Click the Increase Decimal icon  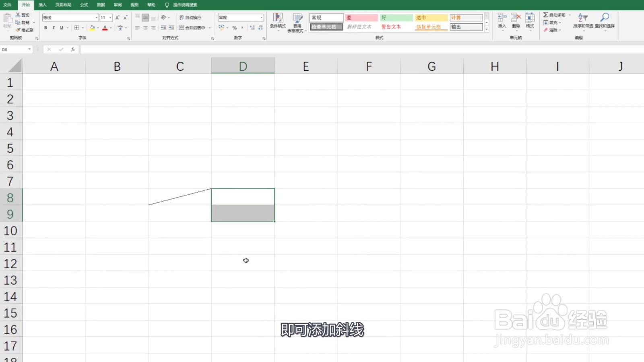252,28
